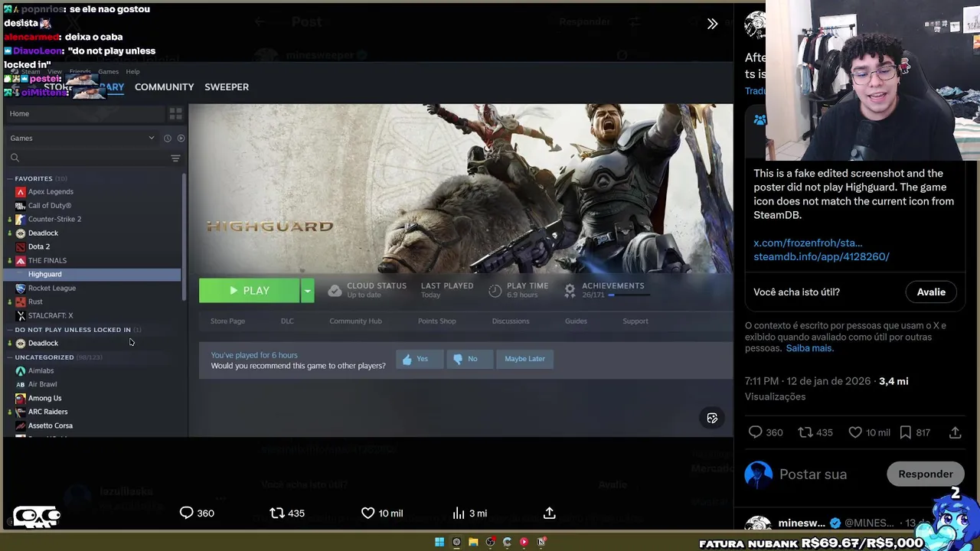The height and width of the screenshot is (551, 980).
Task: Click the like heart under the image
Action: coord(368,514)
